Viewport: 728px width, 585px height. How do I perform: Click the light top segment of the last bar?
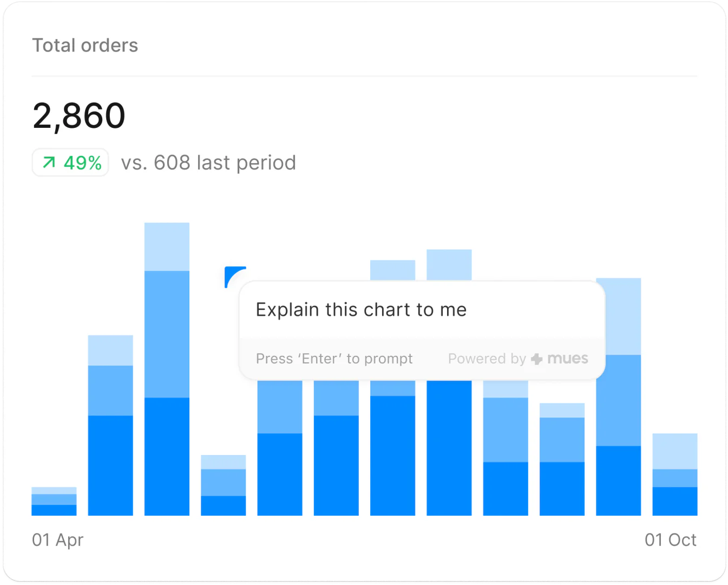tap(674, 451)
